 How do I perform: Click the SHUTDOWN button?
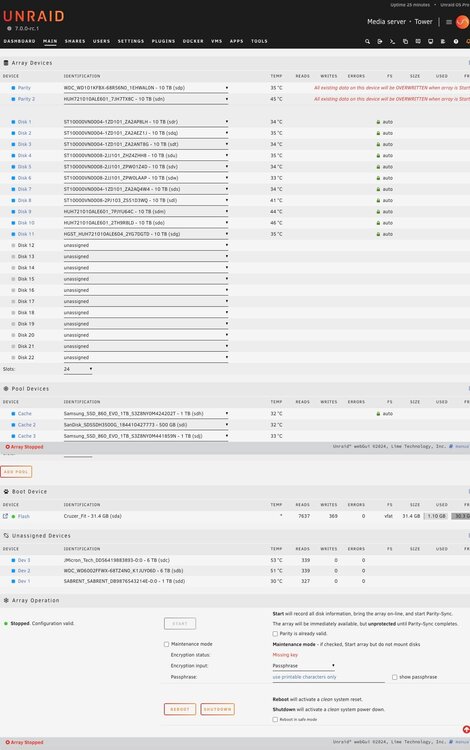point(218,709)
